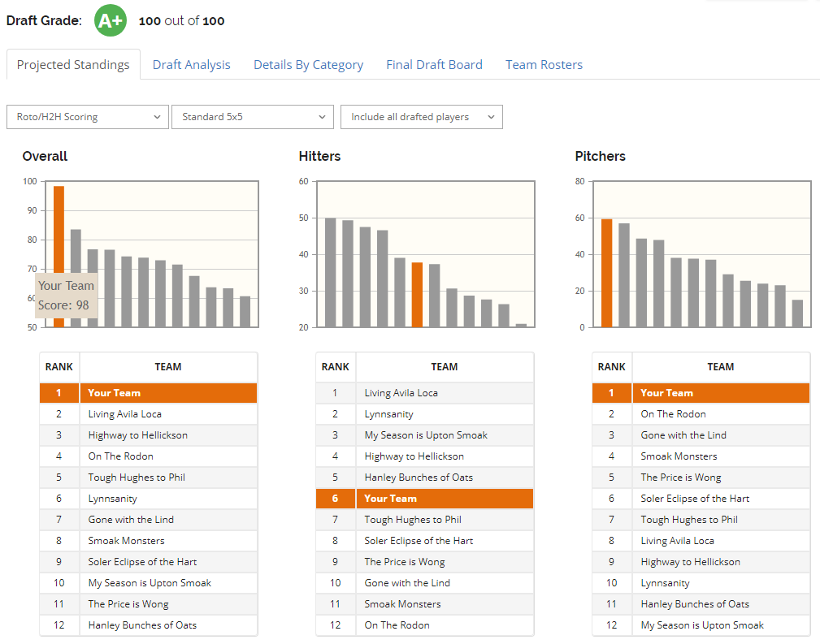
Task: Select Living Avila Loca in Overall table
Action: pyautogui.click(x=124, y=414)
